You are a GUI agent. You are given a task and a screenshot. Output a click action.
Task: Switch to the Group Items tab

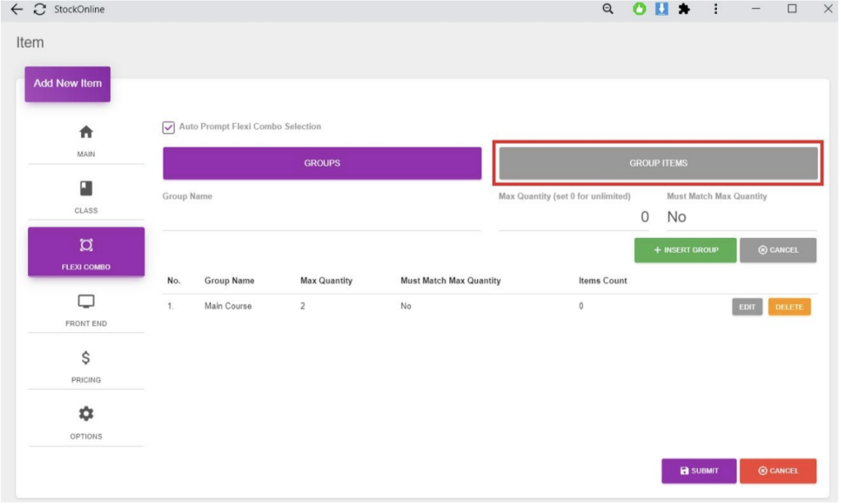coord(658,163)
